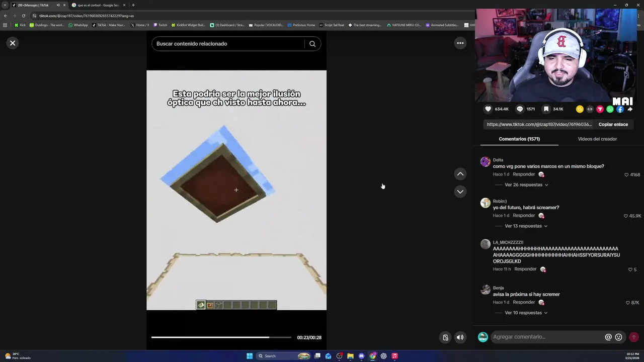Open Discord from taskbar
The image size is (644, 362).
click(x=361, y=356)
